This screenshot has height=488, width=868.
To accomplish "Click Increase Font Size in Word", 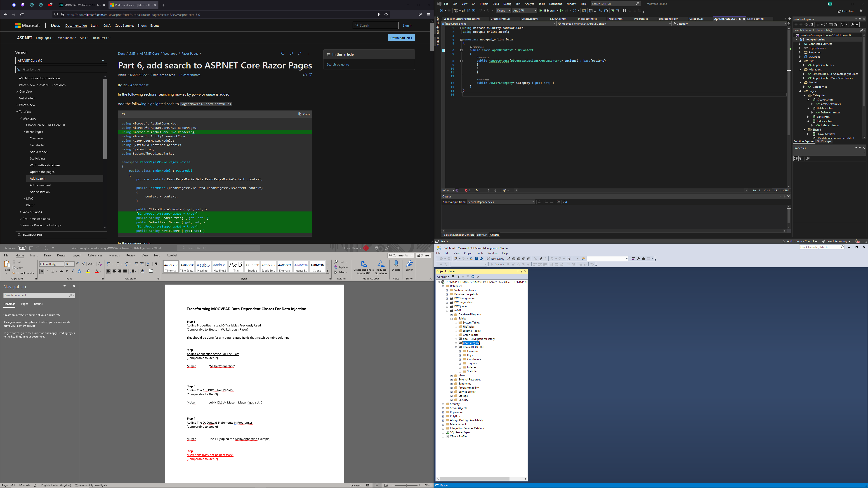I will click(x=78, y=264).
